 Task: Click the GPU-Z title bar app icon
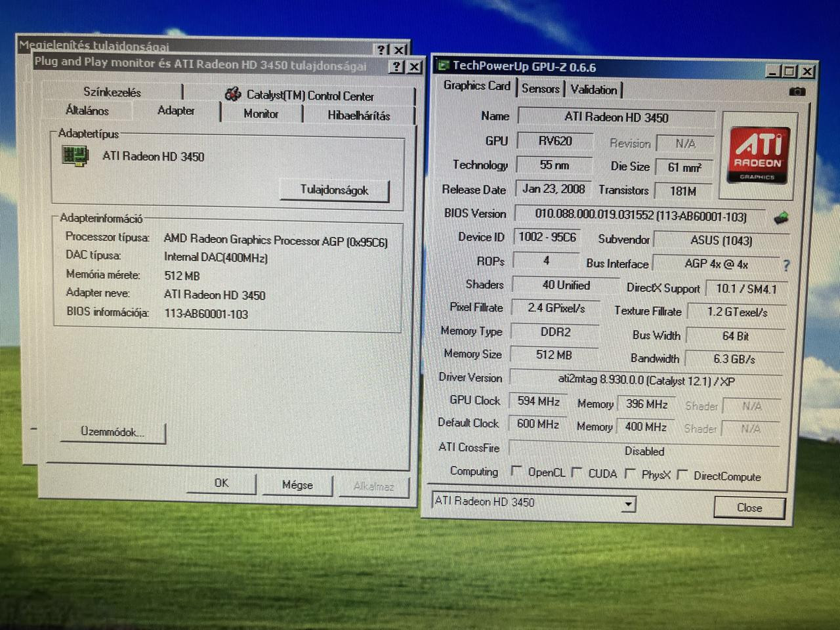[444, 65]
